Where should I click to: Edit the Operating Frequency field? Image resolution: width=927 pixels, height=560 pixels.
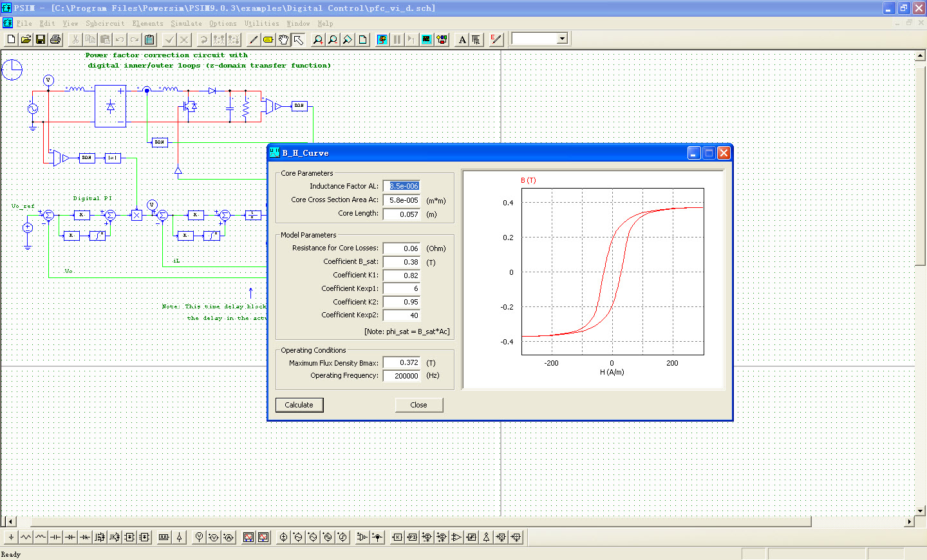pos(402,376)
